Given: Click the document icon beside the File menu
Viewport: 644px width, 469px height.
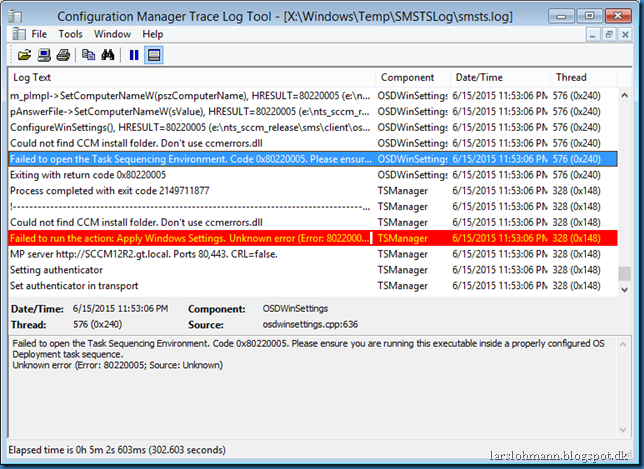Looking at the screenshot, I should (x=19, y=34).
